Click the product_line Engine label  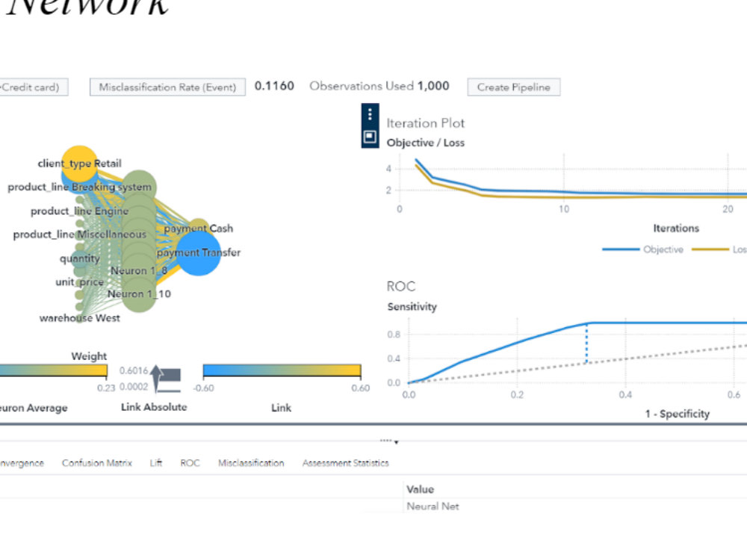pyautogui.click(x=80, y=211)
